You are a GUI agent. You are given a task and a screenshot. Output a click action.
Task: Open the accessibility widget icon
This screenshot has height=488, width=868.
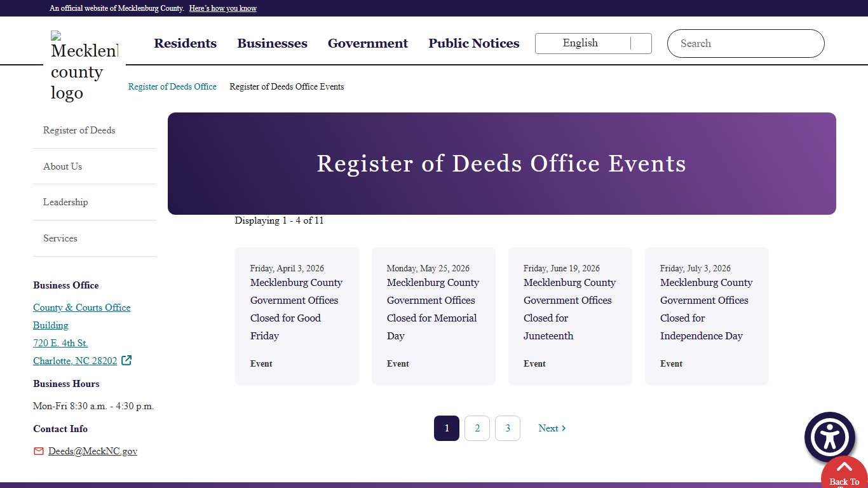pos(829,437)
